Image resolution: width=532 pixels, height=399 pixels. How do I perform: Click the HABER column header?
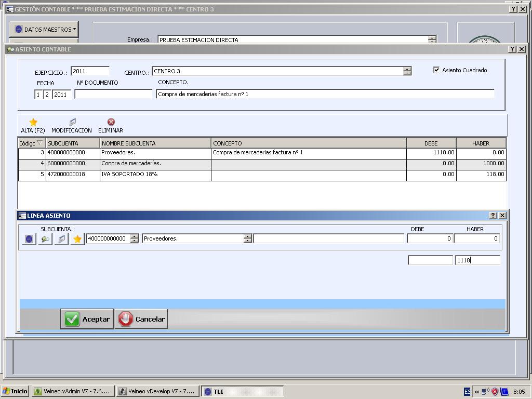click(481, 143)
